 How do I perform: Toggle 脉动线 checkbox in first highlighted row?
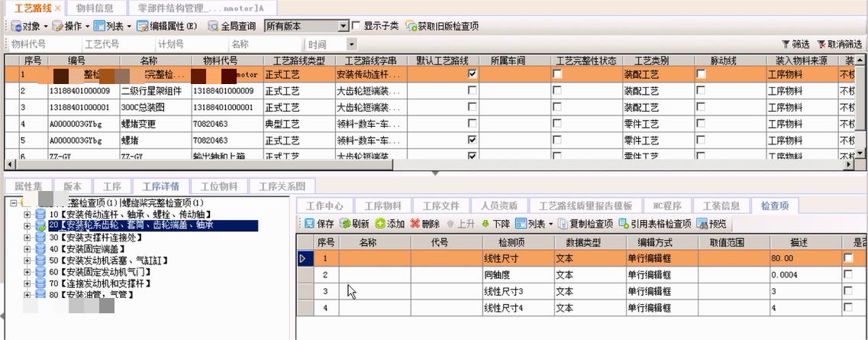[x=701, y=74]
